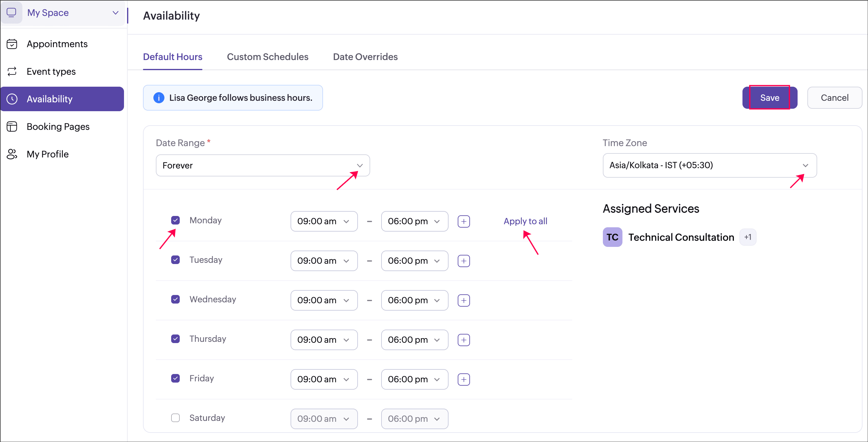Click the My Profile person icon

pos(12,154)
